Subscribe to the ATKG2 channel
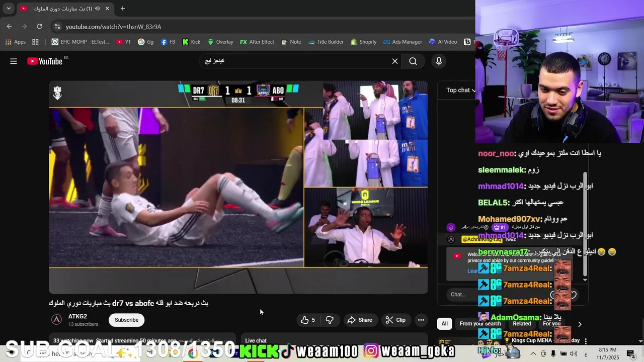644x362 pixels. [x=126, y=320]
